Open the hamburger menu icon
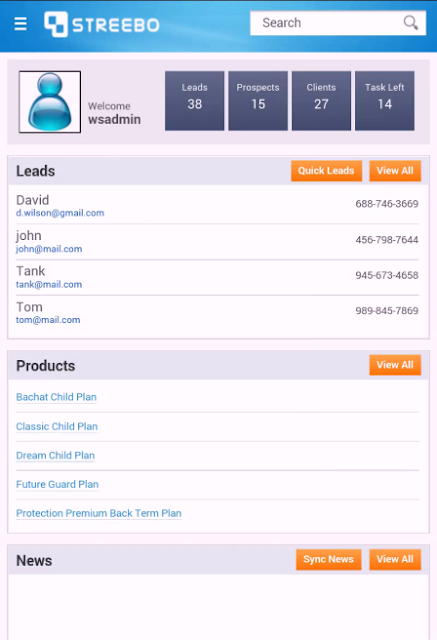The width and height of the screenshot is (437, 640). [x=20, y=24]
